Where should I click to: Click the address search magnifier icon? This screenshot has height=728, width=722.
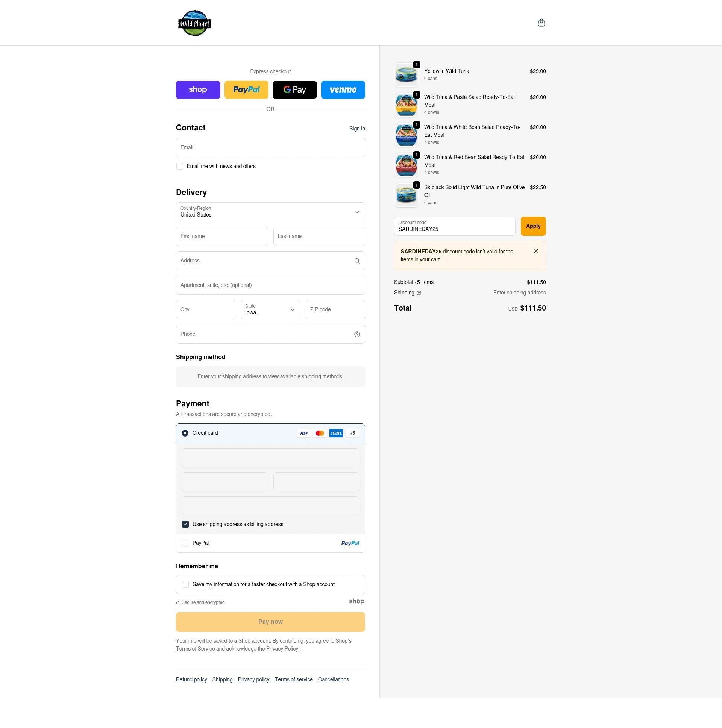coord(356,261)
